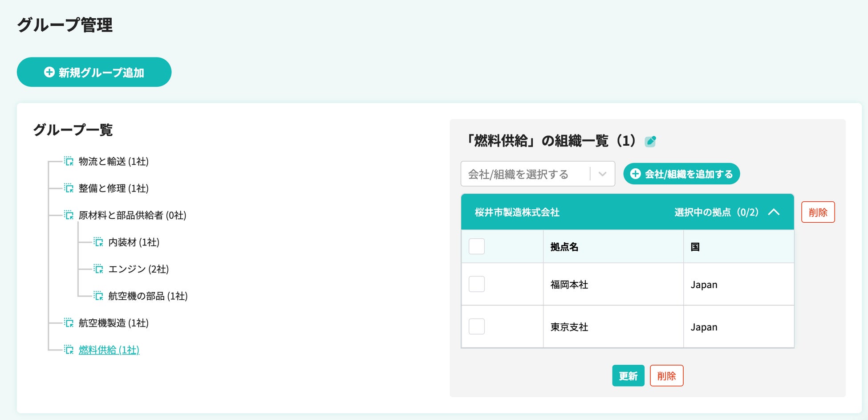Click 削除 button beside 桜井市製造株式会社 header

click(x=818, y=212)
